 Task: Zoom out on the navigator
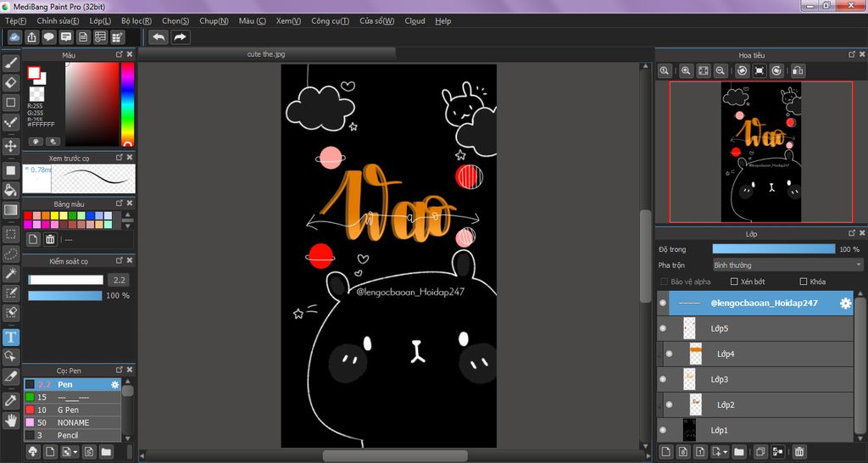pos(721,71)
